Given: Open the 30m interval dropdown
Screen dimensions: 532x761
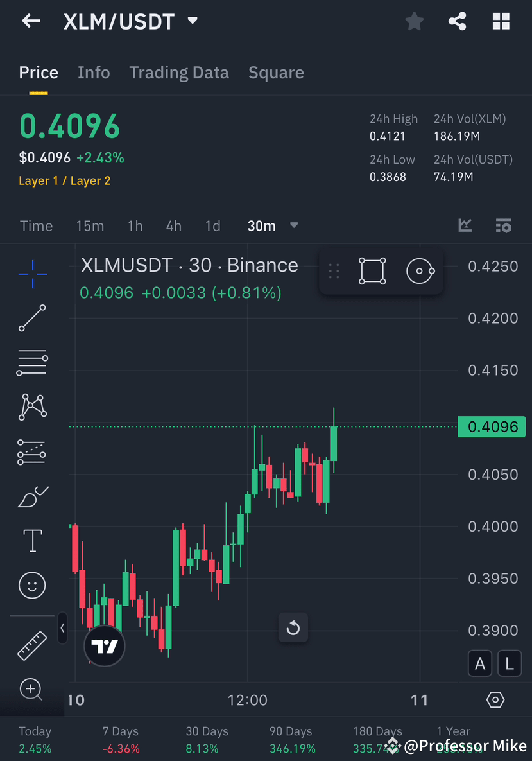Looking at the screenshot, I should tap(271, 225).
